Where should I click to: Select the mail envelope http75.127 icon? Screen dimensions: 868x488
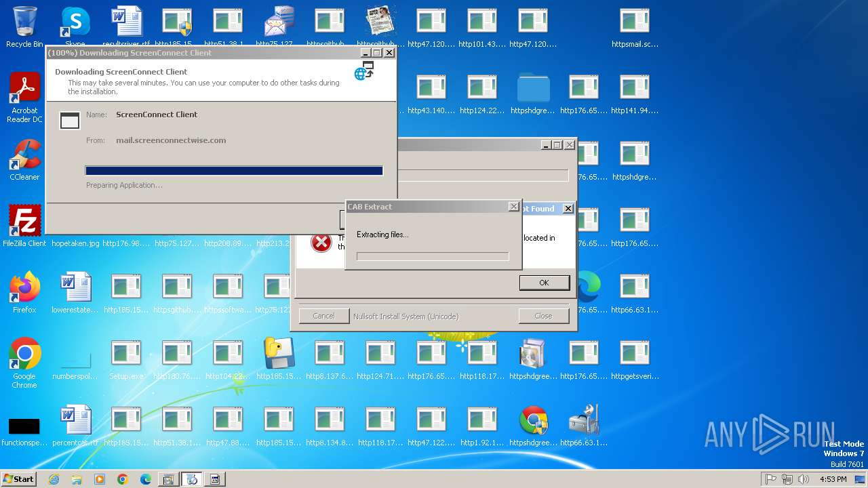pos(279,27)
